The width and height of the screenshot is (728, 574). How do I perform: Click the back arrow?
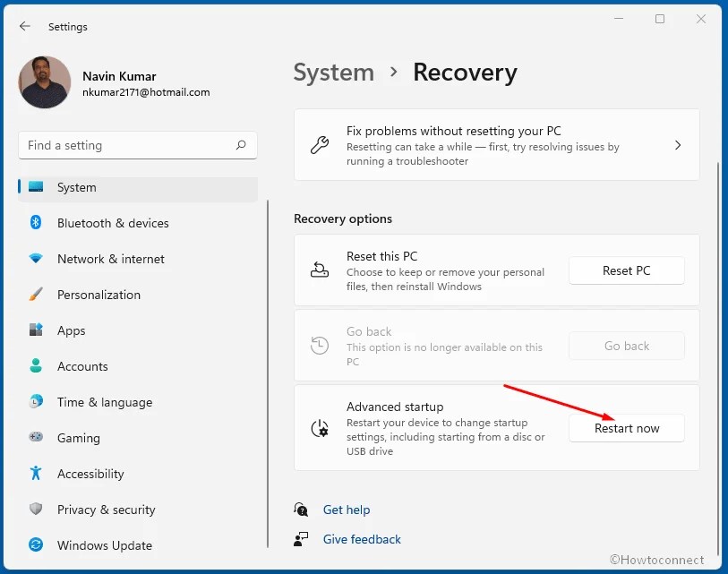coord(25,27)
